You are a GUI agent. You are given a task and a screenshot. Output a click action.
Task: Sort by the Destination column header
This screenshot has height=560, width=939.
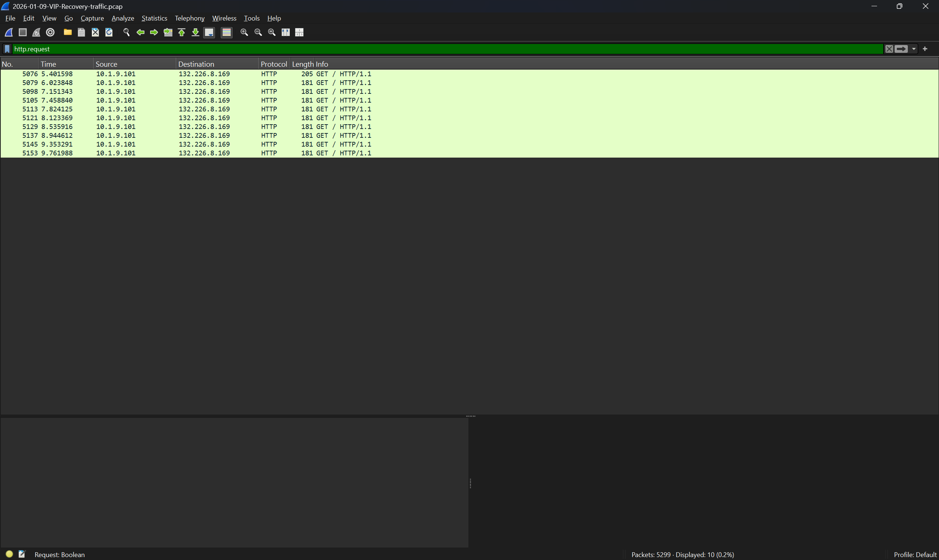point(217,64)
